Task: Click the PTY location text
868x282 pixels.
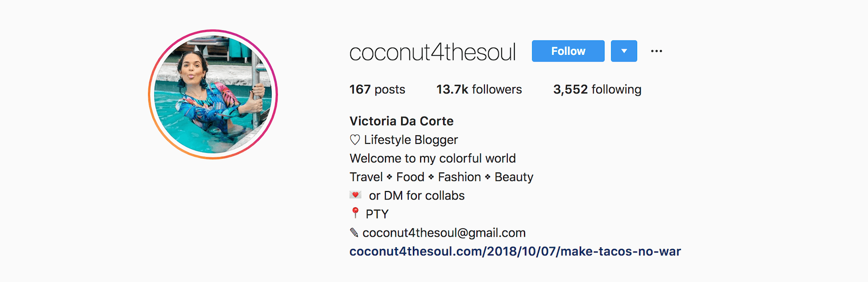Action: click(377, 214)
